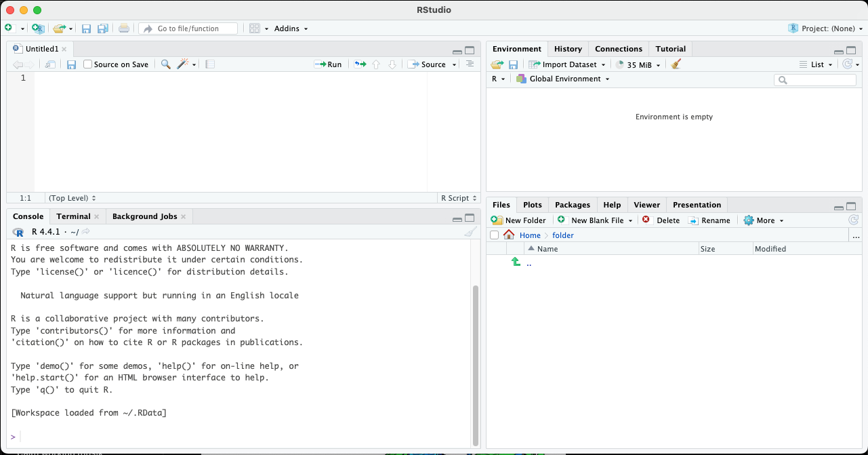
Task: Click the Re-run previous code icon
Action: [x=360, y=64]
